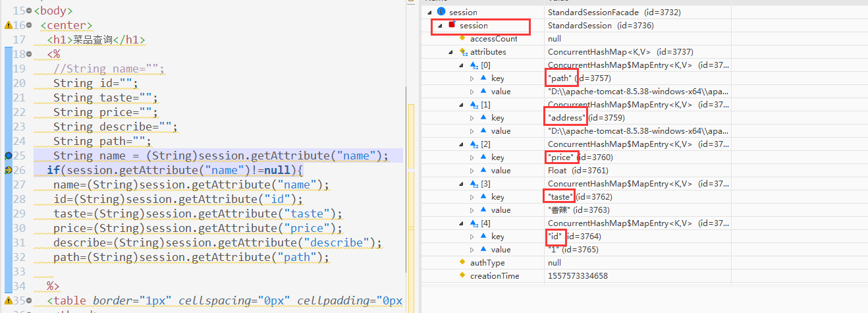Click the id=(String)session.getAttribute("id") line
This screenshot has width=868, height=313.
click(178, 199)
